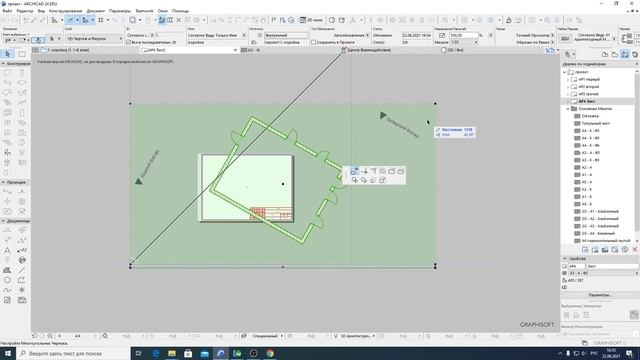Click the red delete icon below the navigator tree
This screenshot has width=640, height=360.
coord(635,249)
